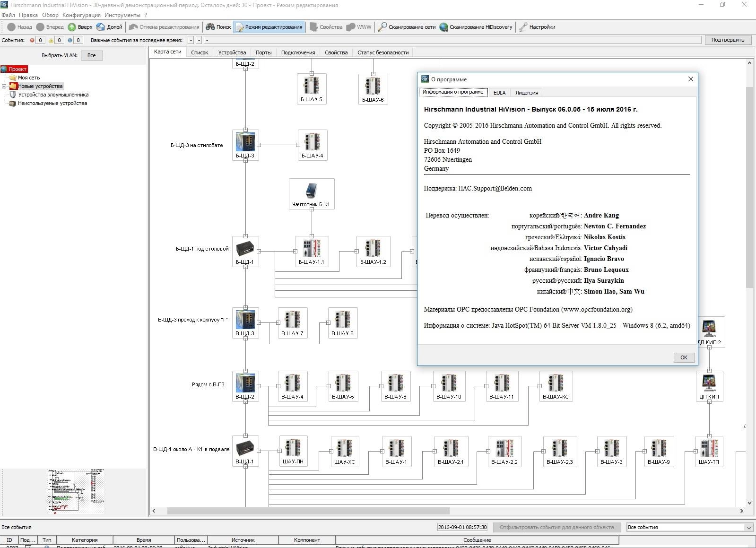The width and height of the screenshot is (756, 548).
Task: Click the map vertical scrollbar thumb
Action: [749, 187]
